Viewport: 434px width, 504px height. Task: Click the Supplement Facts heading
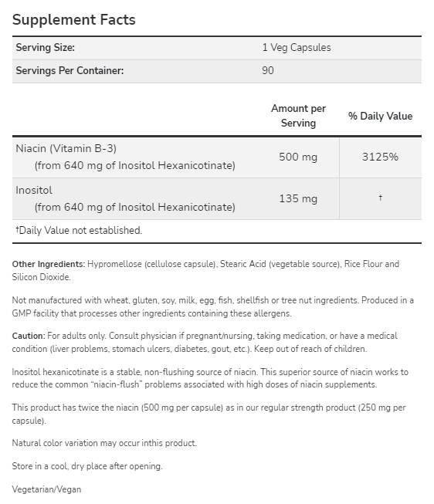(x=73, y=19)
